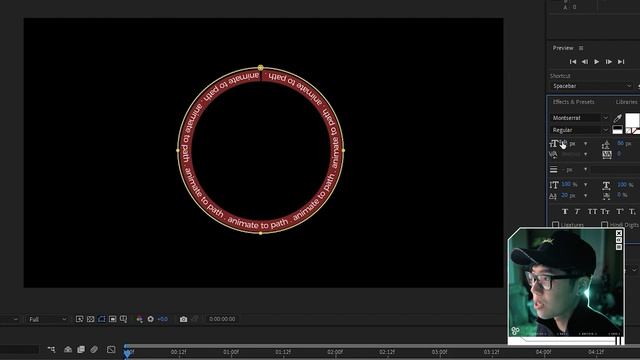Screen dimensions: 640x360
Task: Click the 0:00:00:00 preview time display
Action: pos(222,319)
